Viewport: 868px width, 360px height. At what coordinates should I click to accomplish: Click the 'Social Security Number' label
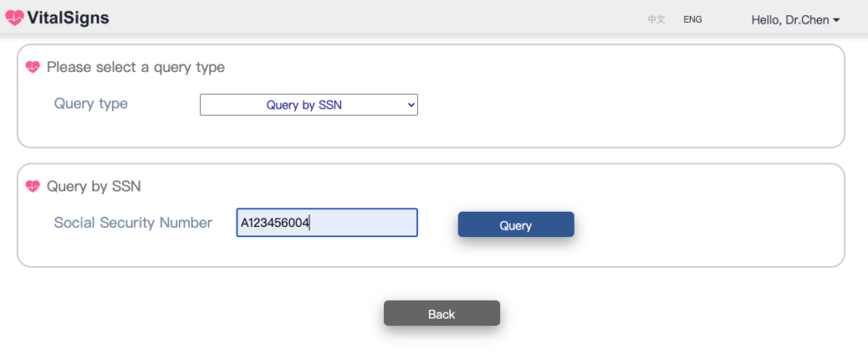pos(133,223)
